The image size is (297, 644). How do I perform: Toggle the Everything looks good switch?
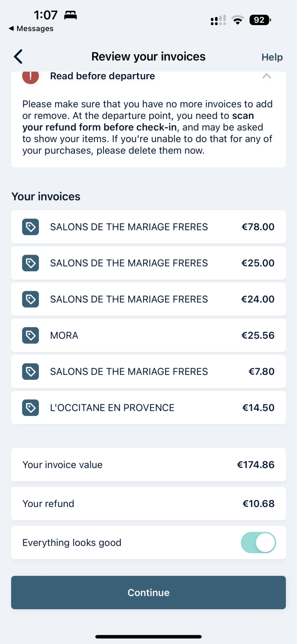coord(258,542)
